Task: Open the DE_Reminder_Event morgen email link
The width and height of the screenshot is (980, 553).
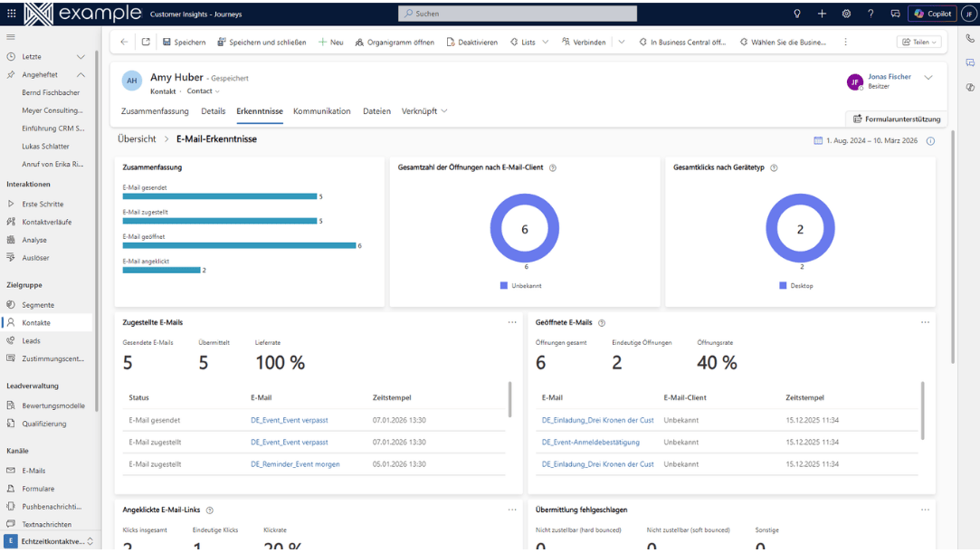Action: pyautogui.click(x=295, y=464)
